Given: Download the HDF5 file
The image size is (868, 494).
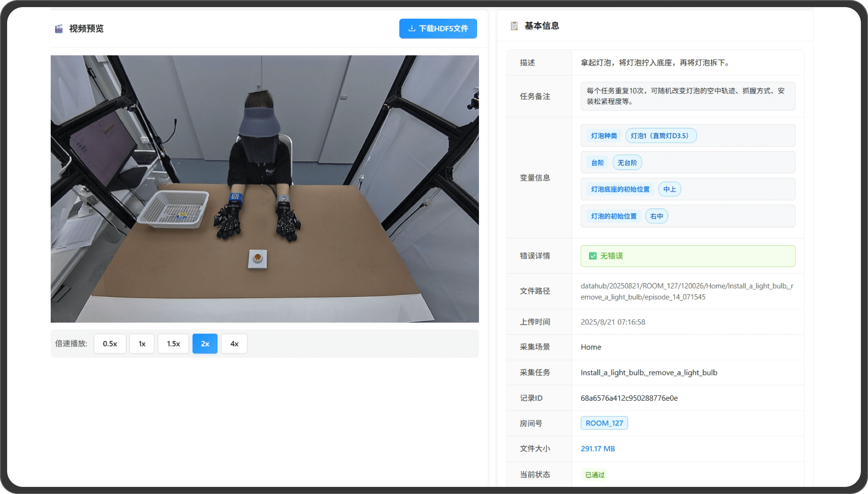Looking at the screenshot, I should tap(438, 28).
